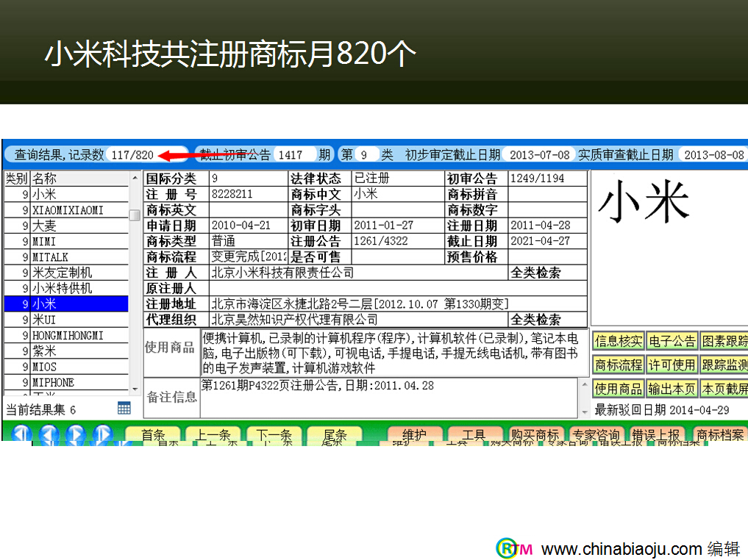
Task: Select the MIPHONE row in the list
Action: 66,383
